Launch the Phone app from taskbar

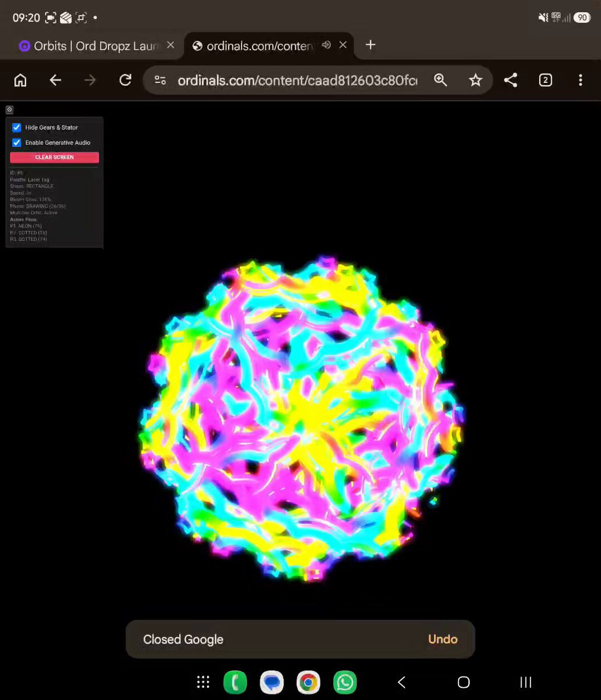point(235,682)
